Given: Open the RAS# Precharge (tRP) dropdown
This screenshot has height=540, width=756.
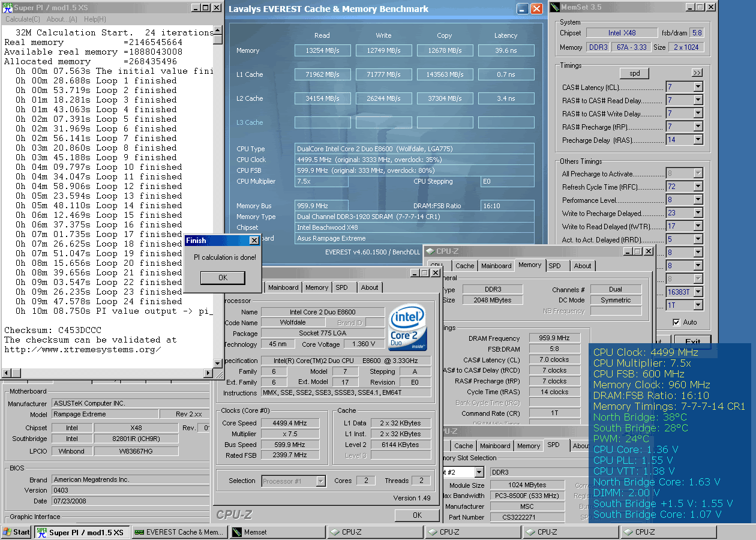Looking at the screenshot, I should (698, 127).
